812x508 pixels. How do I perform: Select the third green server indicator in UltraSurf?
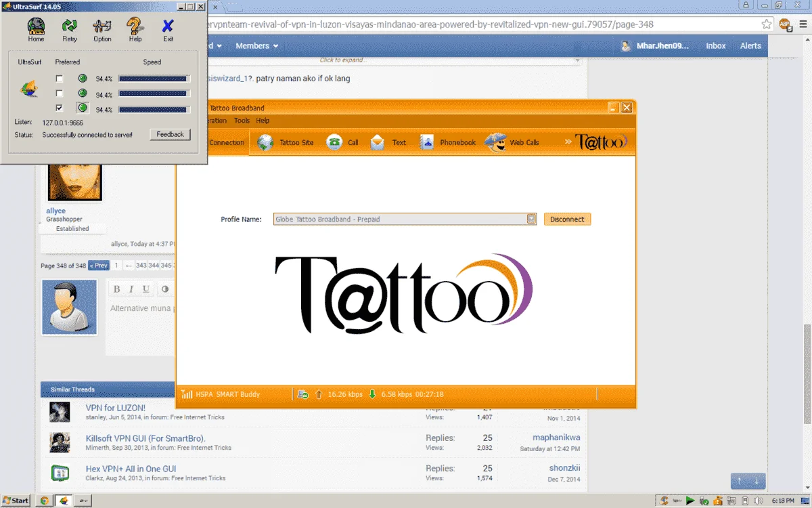coord(83,108)
